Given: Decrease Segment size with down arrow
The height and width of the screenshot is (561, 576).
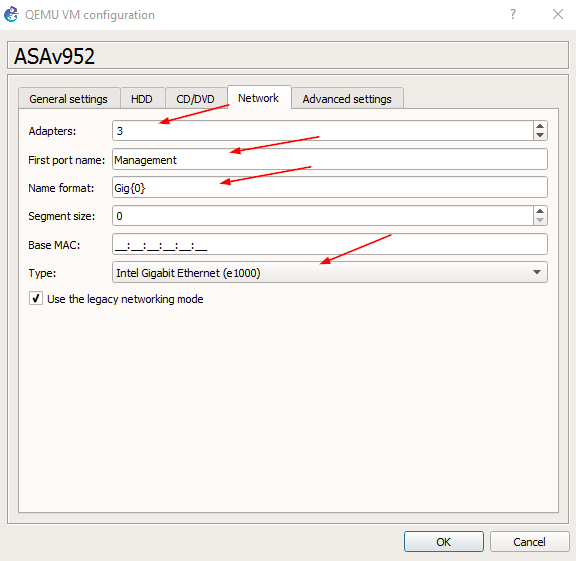Looking at the screenshot, I should click(x=540, y=220).
